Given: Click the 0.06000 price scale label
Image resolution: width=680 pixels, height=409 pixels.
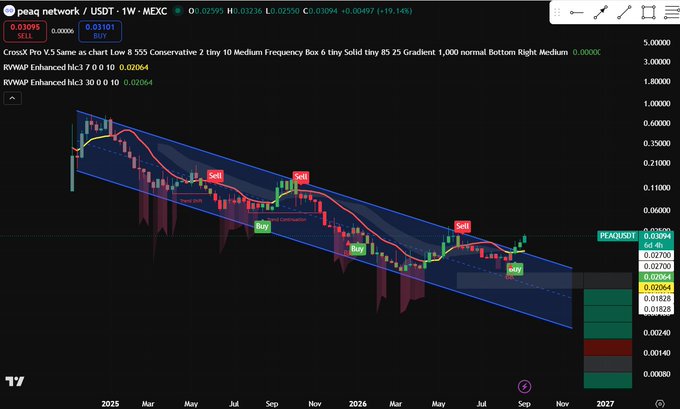Looking at the screenshot, I should (x=657, y=210).
